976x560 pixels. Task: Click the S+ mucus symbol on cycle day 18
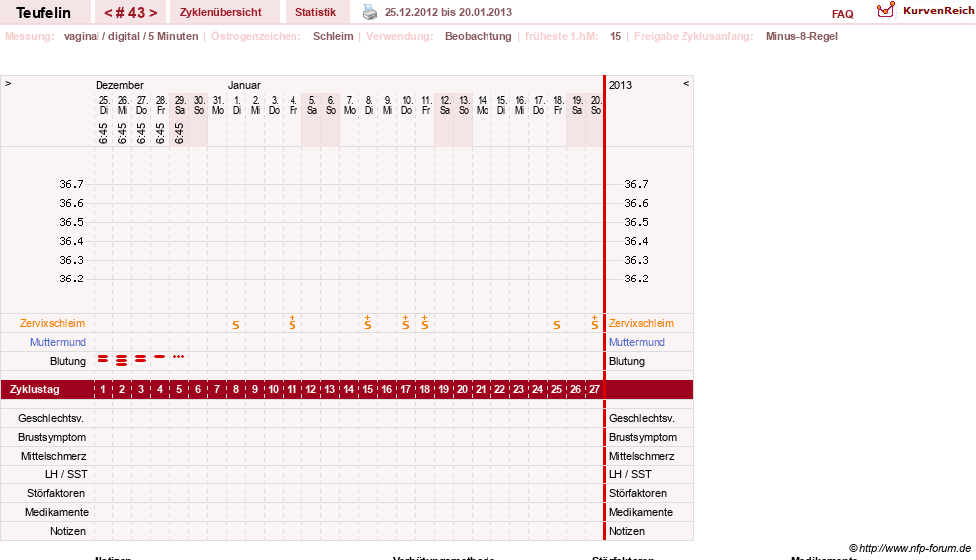tap(425, 323)
